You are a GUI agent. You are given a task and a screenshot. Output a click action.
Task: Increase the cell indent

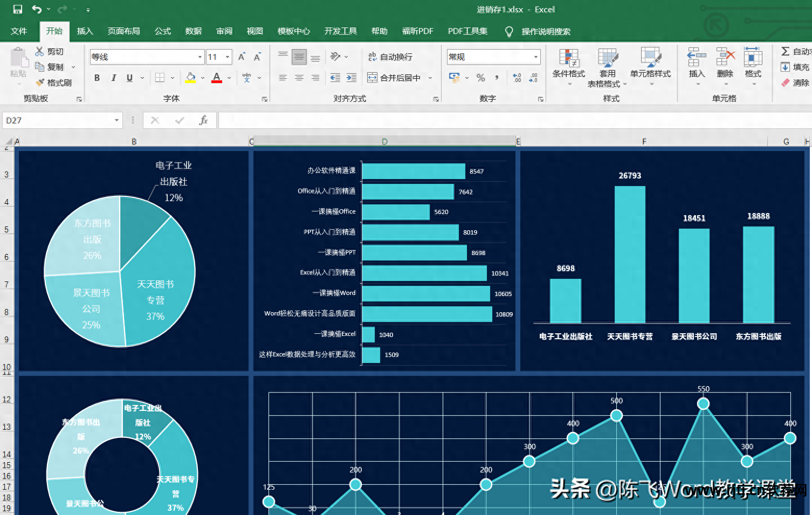click(x=352, y=78)
